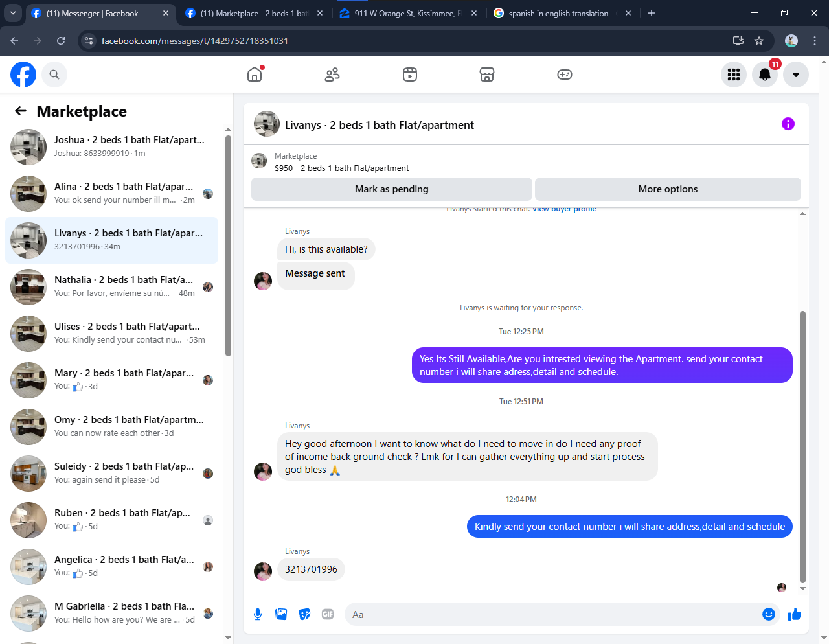Click the phone number message 3213701996

tap(311, 569)
